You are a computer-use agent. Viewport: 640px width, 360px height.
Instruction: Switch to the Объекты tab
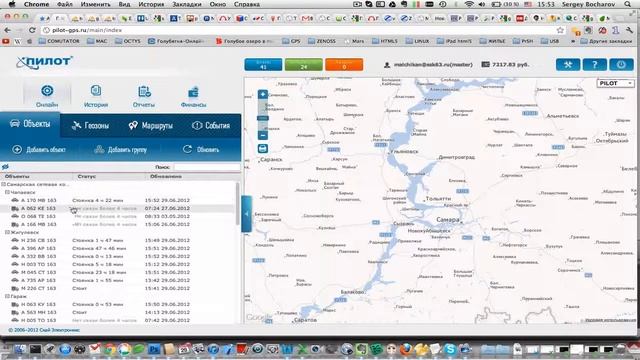(30, 124)
